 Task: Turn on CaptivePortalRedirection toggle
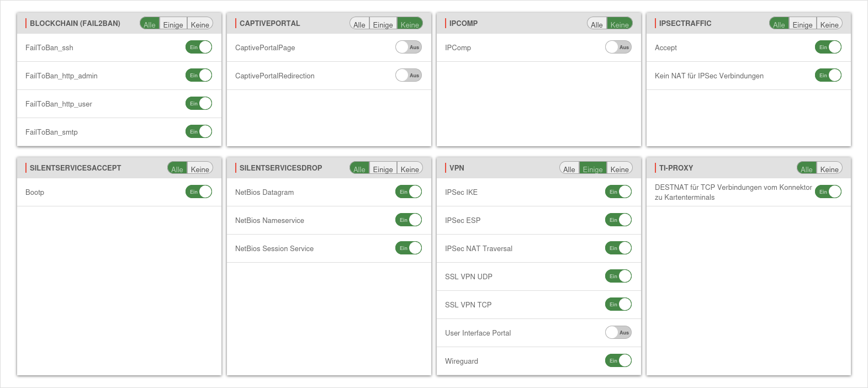(409, 76)
